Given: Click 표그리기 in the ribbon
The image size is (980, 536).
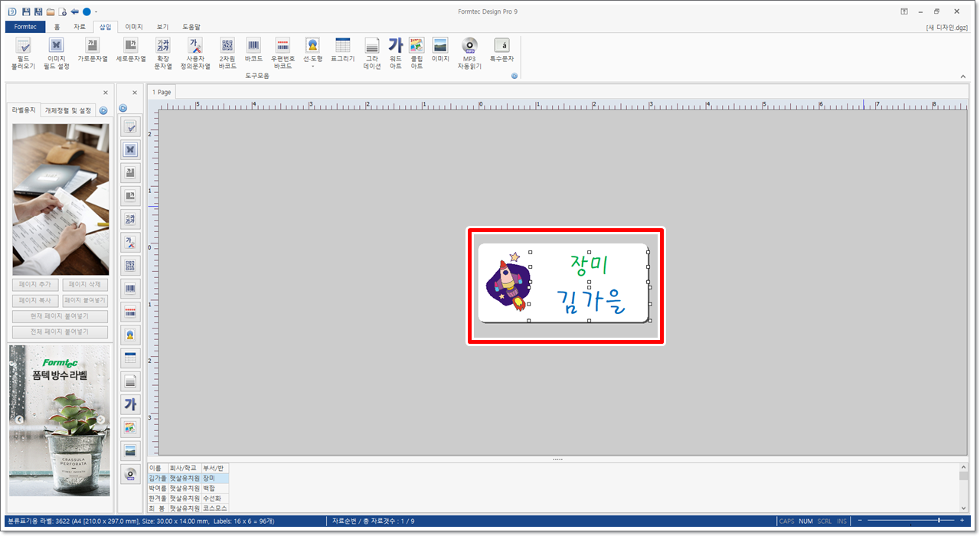Looking at the screenshot, I should tap(343, 50).
